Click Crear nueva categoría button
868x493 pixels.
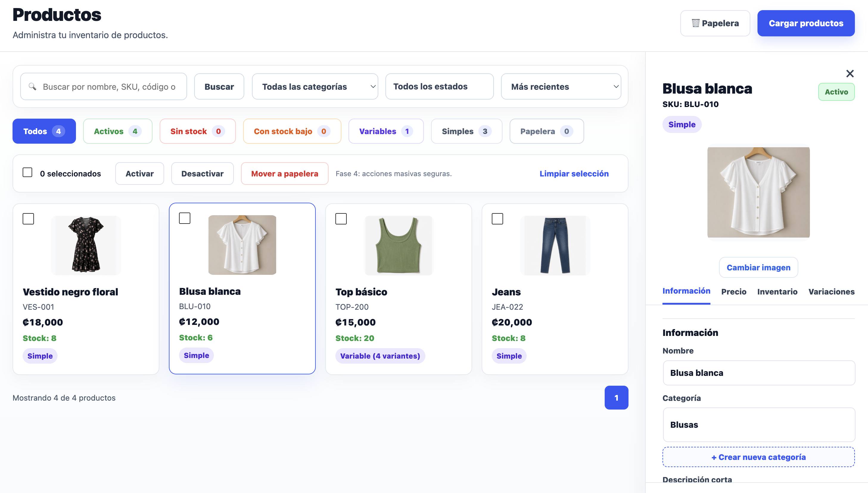tap(758, 457)
